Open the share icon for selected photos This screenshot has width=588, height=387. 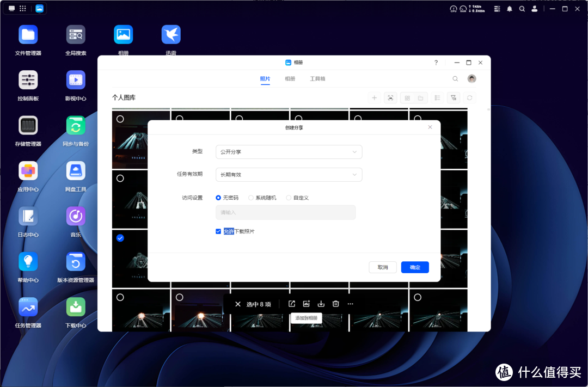(292, 304)
